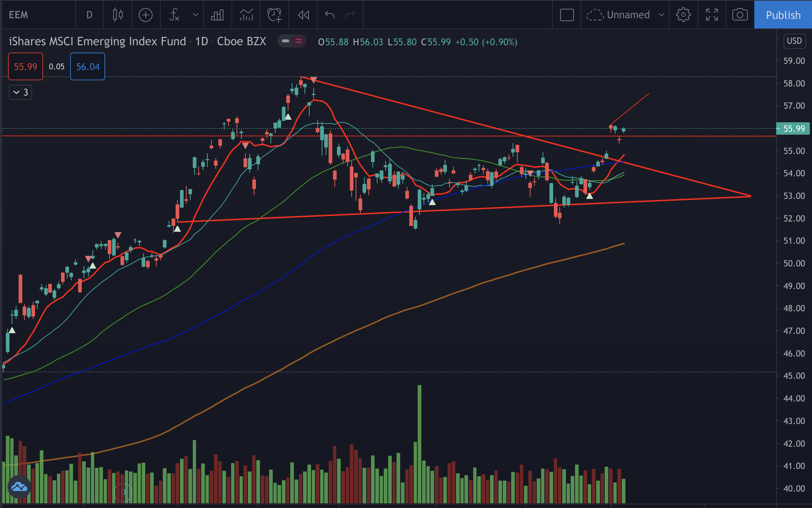Viewport: 812px width, 508px height.
Task: Open the candlestick chart style menu
Action: (118, 15)
